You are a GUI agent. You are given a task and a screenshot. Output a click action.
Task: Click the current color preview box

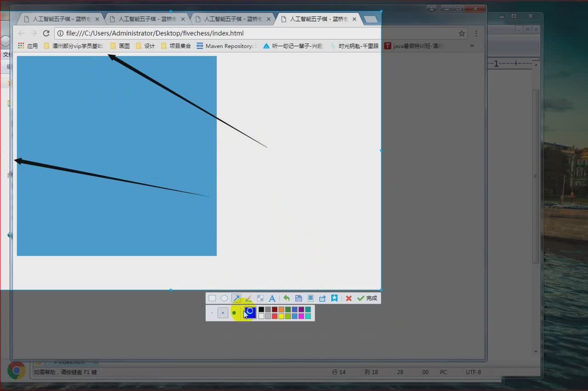pos(250,313)
